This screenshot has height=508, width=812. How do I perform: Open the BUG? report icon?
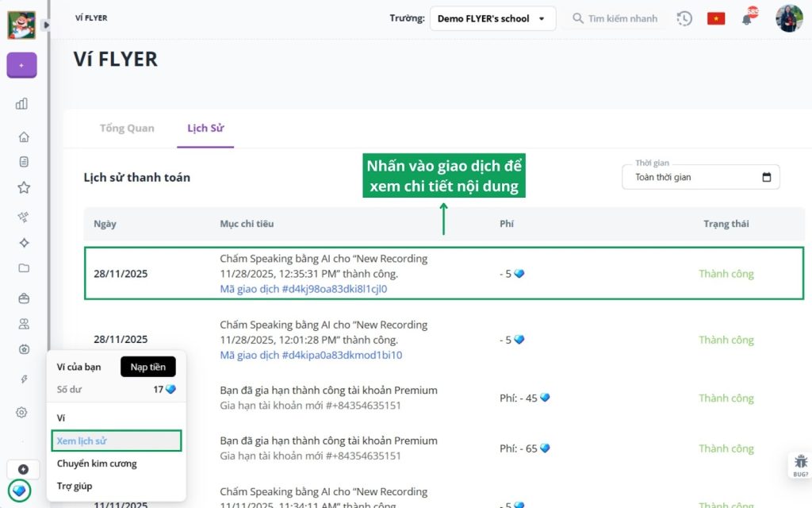800,464
